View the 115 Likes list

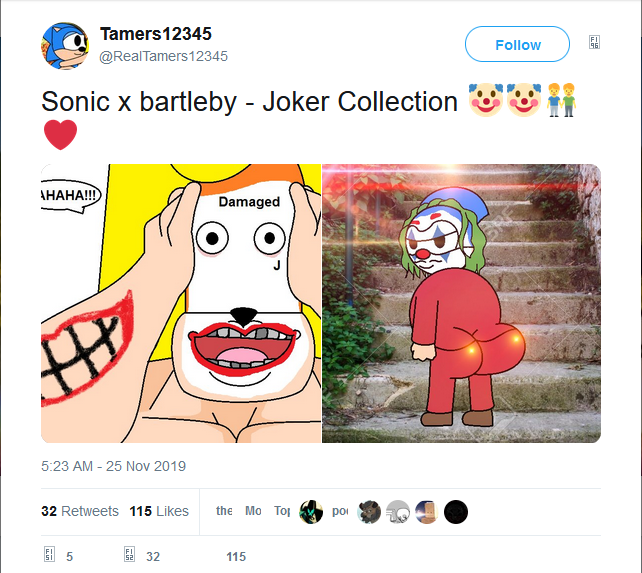(x=159, y=511)
